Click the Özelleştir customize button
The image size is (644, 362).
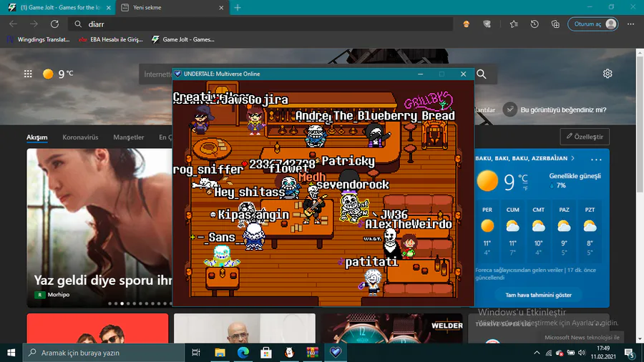pyautogui.click(x=585, y=137)
